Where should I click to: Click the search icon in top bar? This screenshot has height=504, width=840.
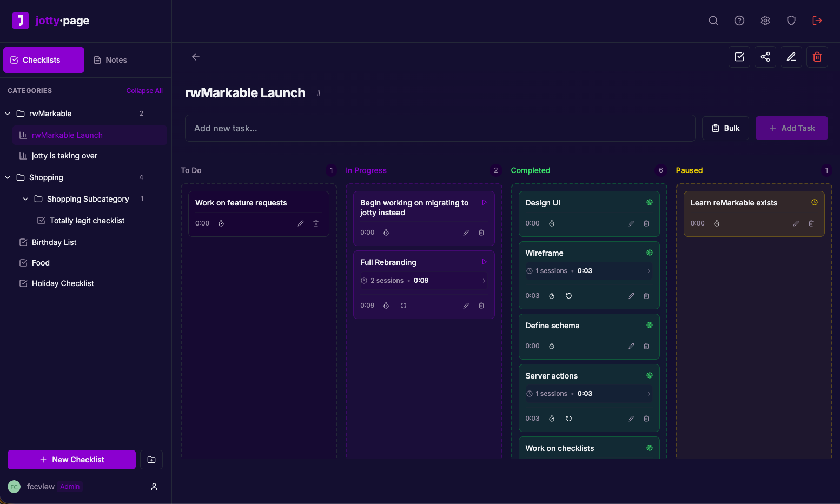(x=713, y=21)
